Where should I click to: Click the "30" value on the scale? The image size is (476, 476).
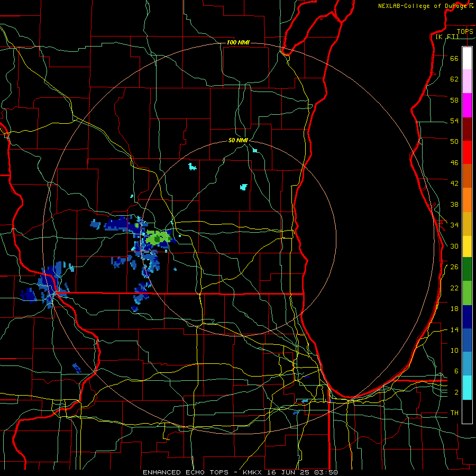(454, 246)
